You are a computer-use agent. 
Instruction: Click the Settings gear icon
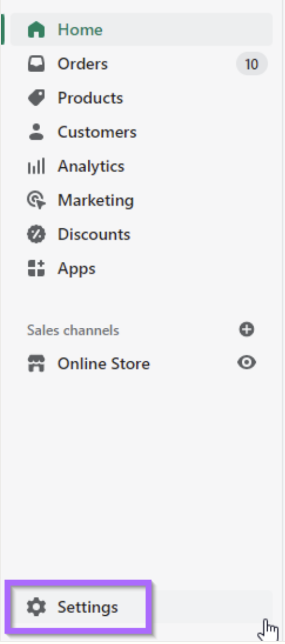37,607
